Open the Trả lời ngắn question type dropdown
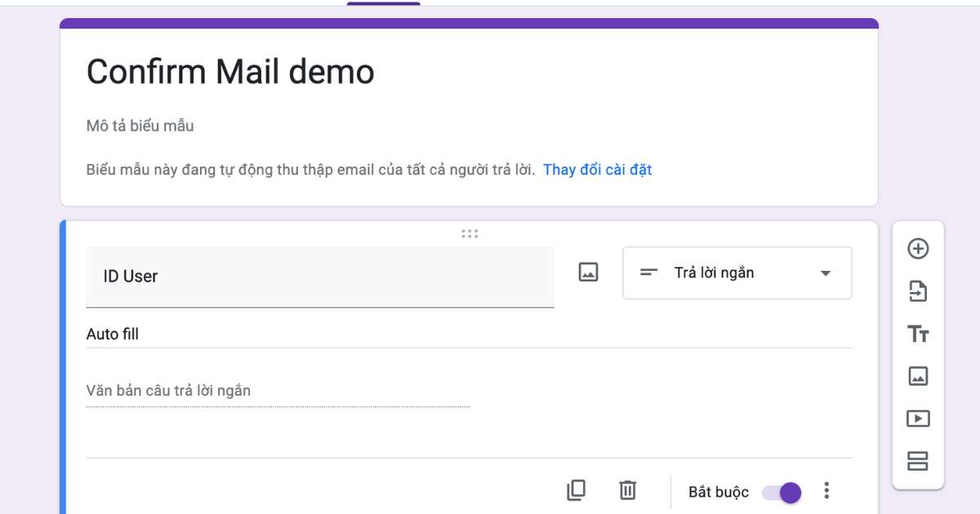Image resolution: width=980 pixels, height=514 pixels. [737, 273]
